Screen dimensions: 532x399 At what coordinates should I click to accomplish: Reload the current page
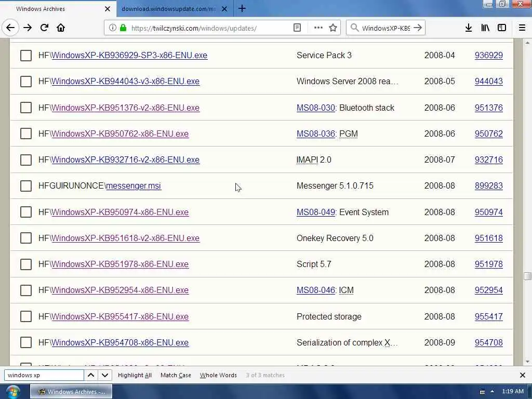pyautogui.click(x=45, y=28)
